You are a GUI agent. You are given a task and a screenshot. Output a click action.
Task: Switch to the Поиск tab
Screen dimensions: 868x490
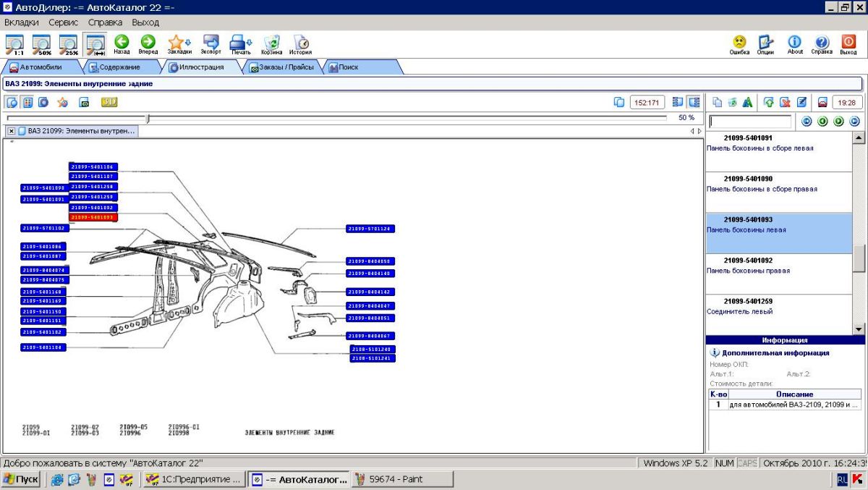point(349,67)
